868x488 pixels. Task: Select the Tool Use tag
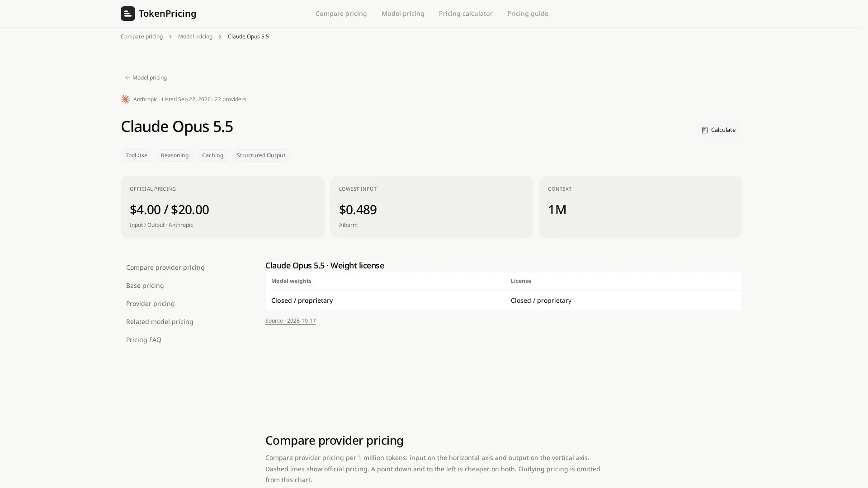pyautogui.click(x=136, y=155)
